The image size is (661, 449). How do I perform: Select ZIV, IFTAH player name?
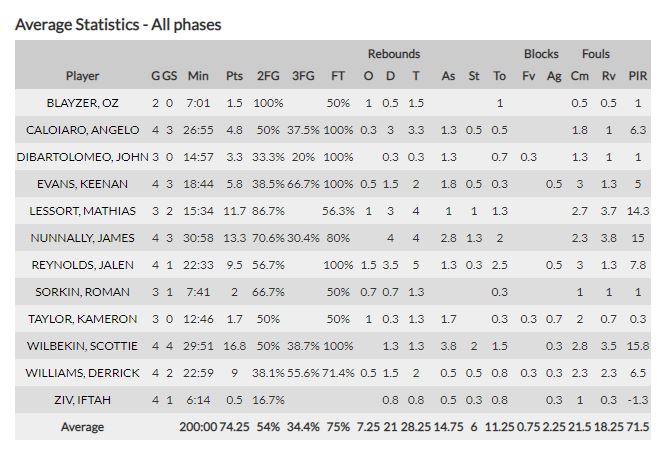82,400
